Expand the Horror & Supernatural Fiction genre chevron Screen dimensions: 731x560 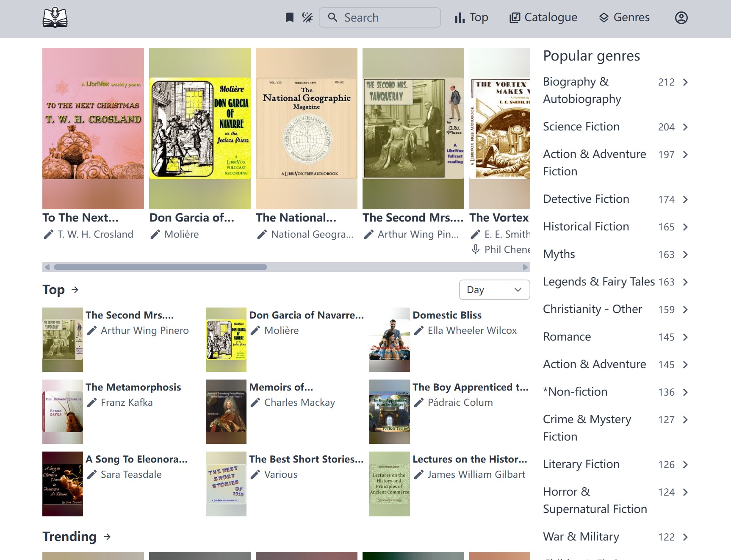[684, 492]
